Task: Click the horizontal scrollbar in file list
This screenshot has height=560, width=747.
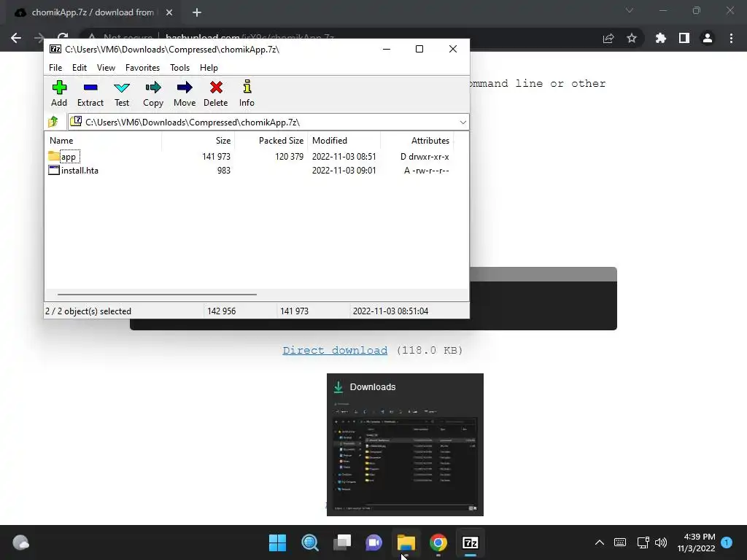Action: coord(158,295)
